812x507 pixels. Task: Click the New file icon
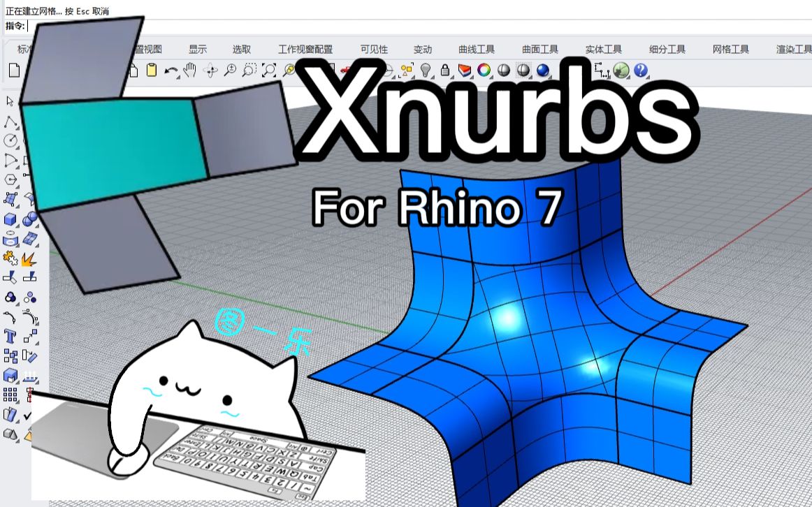[14, 71]
